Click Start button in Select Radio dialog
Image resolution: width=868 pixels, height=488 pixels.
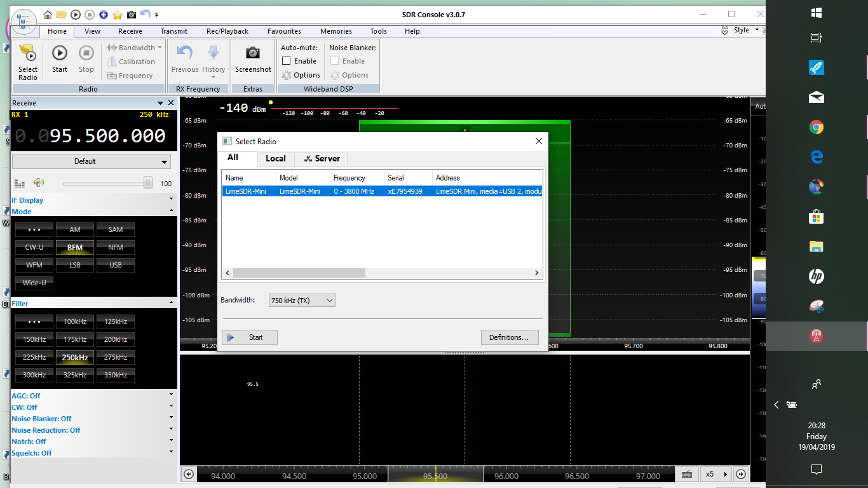(250, 337)
